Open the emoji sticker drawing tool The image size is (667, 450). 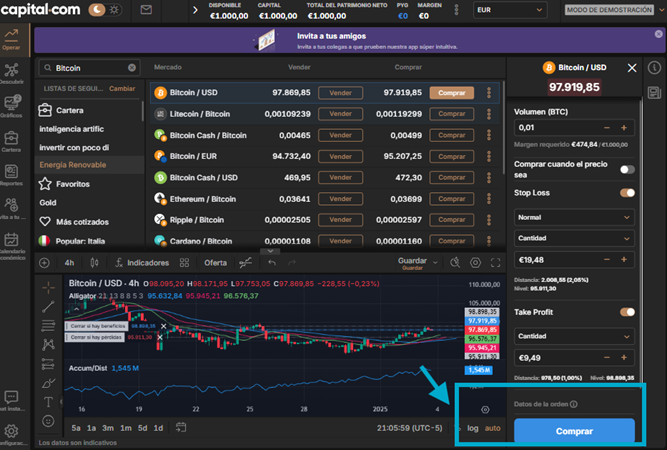(x=48, y=421)
